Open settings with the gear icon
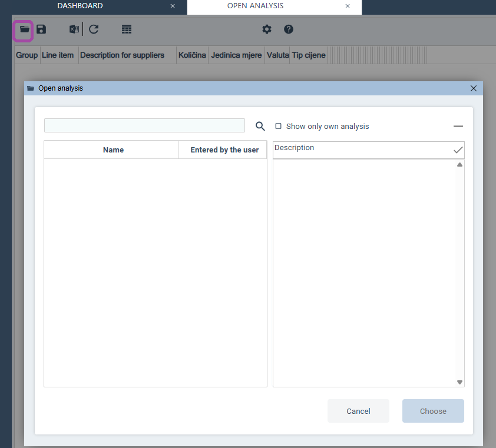 267,29
